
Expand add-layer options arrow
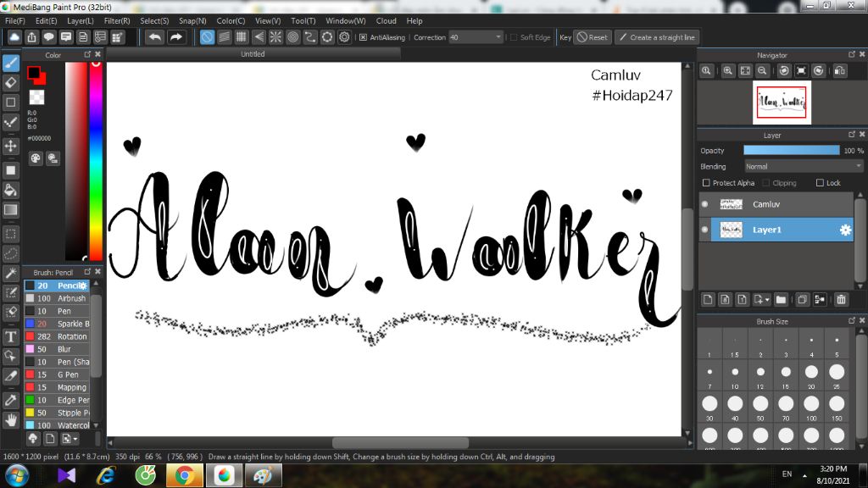766,299
